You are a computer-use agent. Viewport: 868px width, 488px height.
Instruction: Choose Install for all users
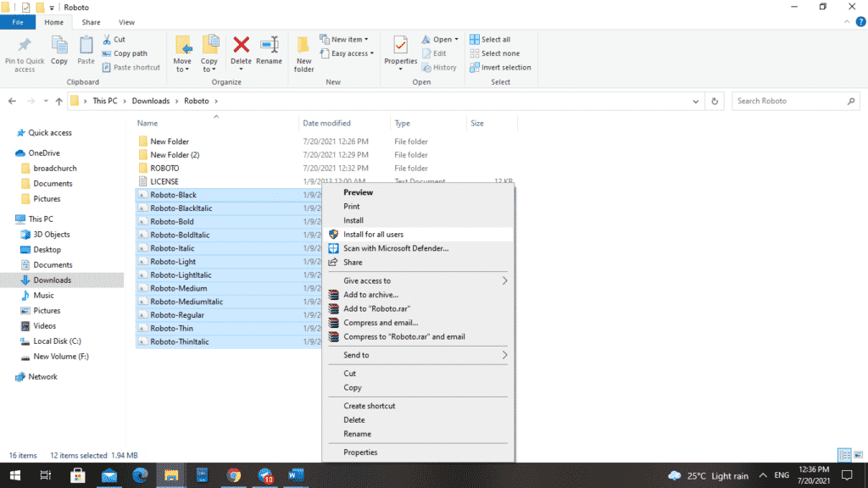coord(418,235)
